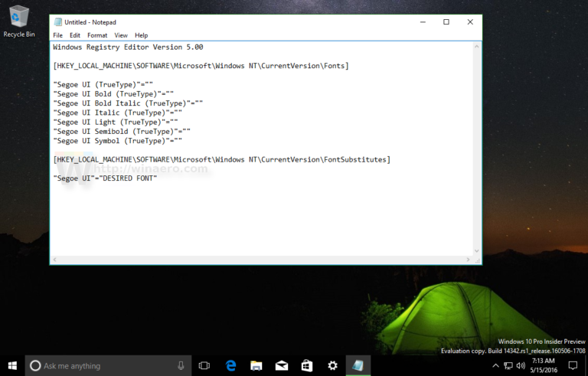The image size is (588, 376).
Task: Click the line "Windows Registry Editor Version 5.00"
Action: click(128, 47)
